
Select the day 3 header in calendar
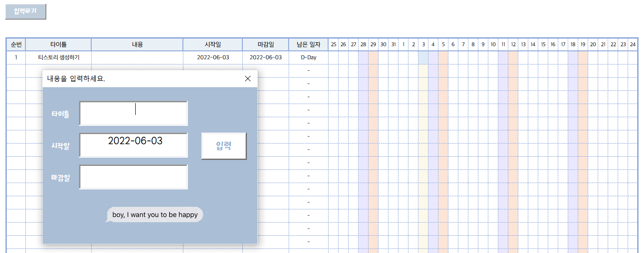pyautogui.click(x=423, y=45)
